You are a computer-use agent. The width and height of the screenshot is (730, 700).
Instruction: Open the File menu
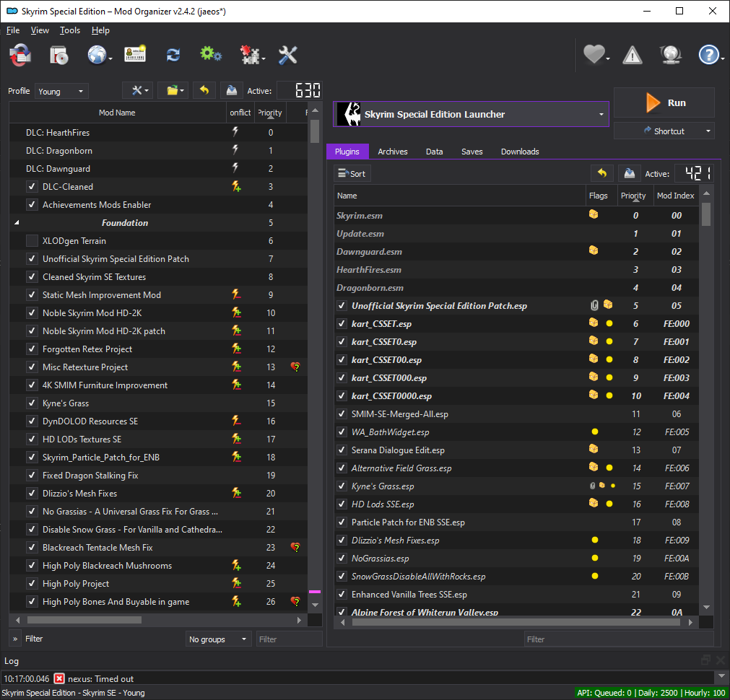(x=13, y=30)
